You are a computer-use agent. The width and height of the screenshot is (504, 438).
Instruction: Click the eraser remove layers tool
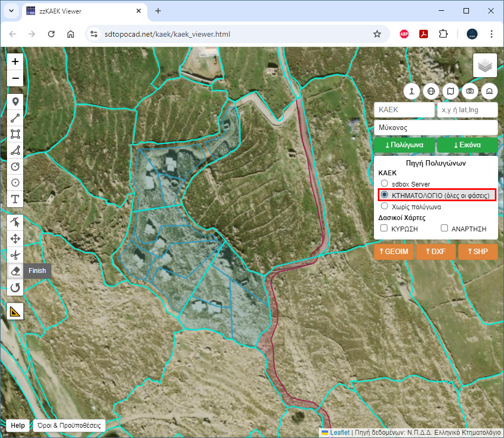pos(15,271)
